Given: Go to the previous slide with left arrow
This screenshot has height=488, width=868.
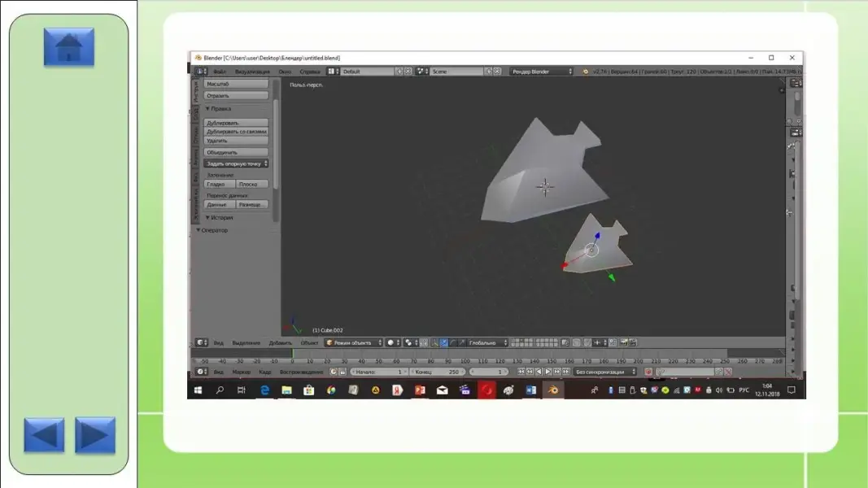Looking at the screenshot, I should pos(44,435).
